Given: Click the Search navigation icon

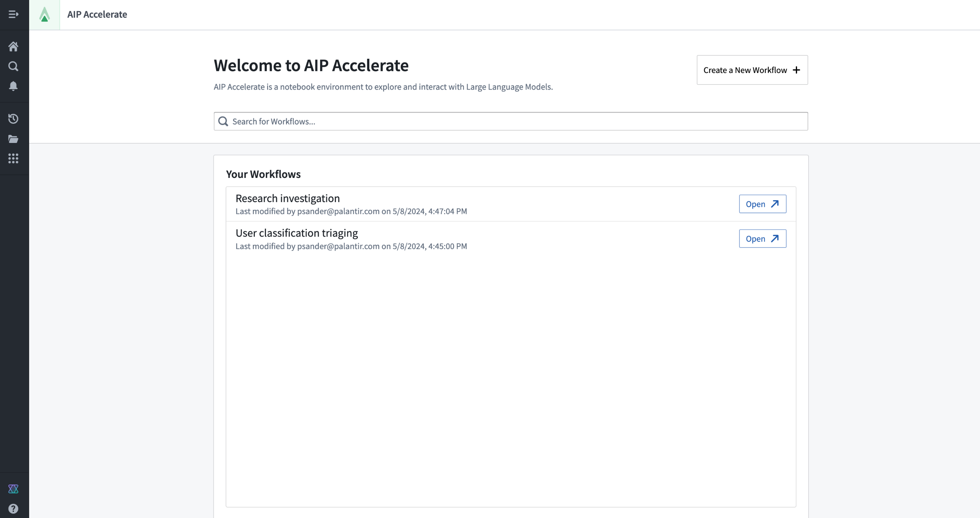Looking at the screenshot, I should point(13,66).
